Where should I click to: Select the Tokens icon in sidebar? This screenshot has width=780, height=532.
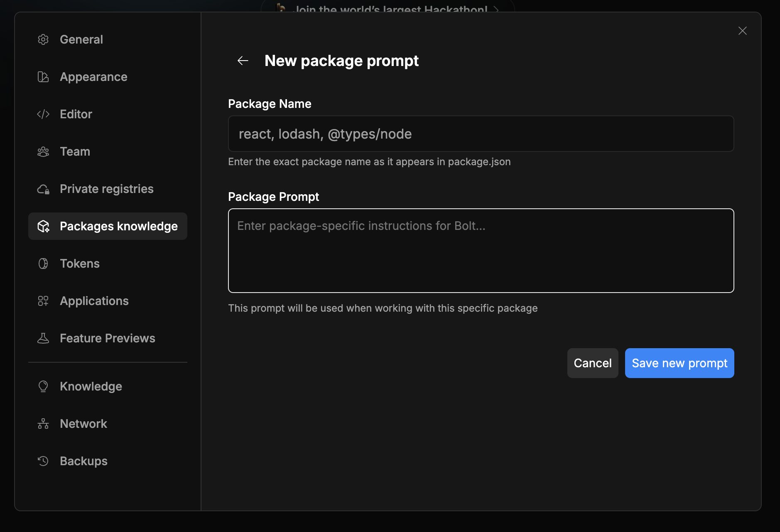tap(43, 263)
